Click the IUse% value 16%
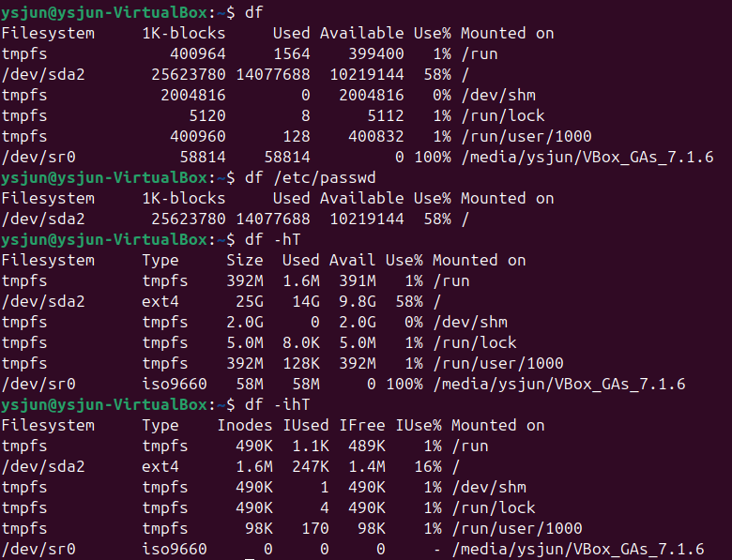 coord(428,467)
